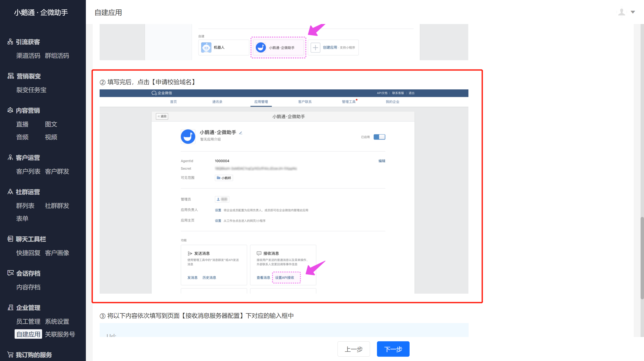Click the step 3 instruction text

[x=197, y=316]
